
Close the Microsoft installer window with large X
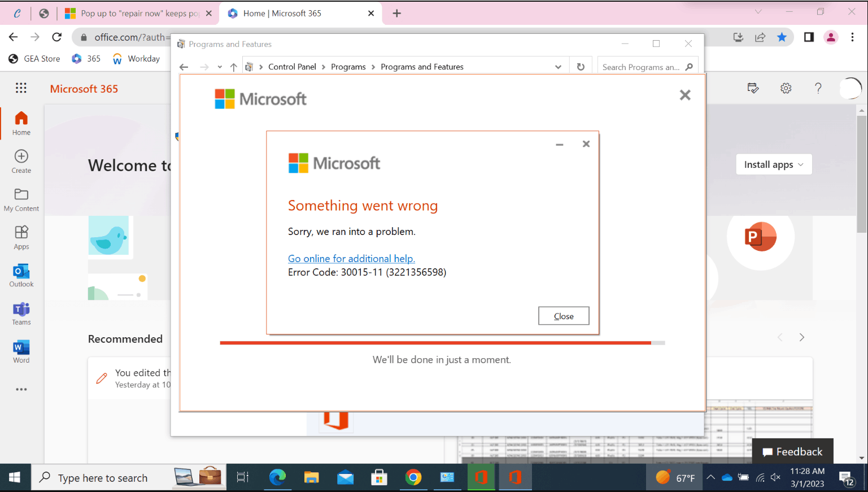685,95
